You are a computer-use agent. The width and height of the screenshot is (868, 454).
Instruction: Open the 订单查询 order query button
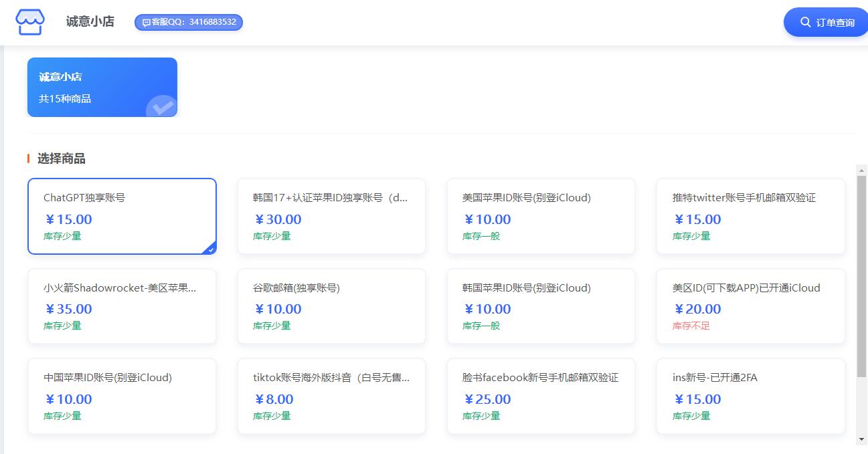[826, 22]
